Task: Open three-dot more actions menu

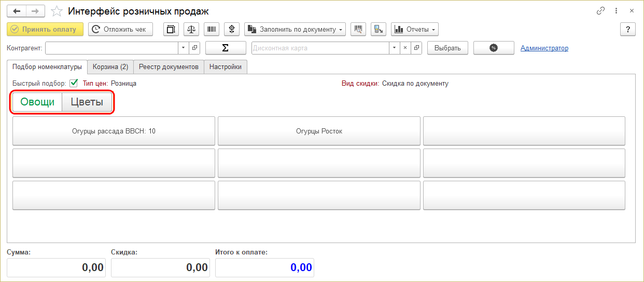Action: coord(617,11)
